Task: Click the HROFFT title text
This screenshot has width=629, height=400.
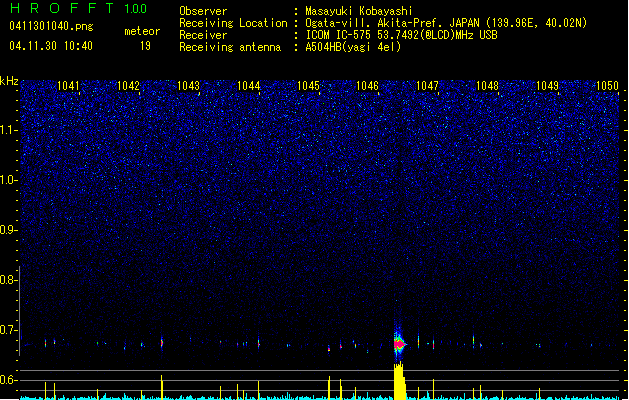Action: pyautogui.click(x=62, y=8)
